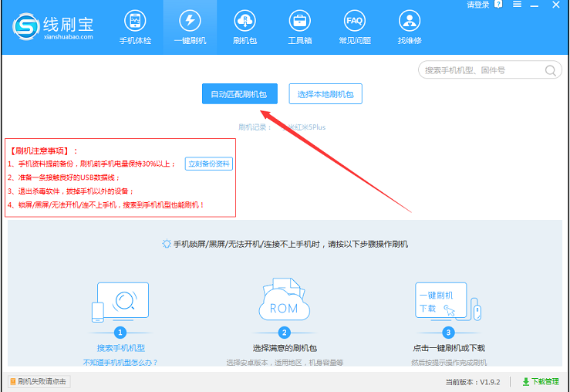Open the 手机体检 phone checkup icon
The height and width of the screenshot is (392, 570).
coord(135,27)
